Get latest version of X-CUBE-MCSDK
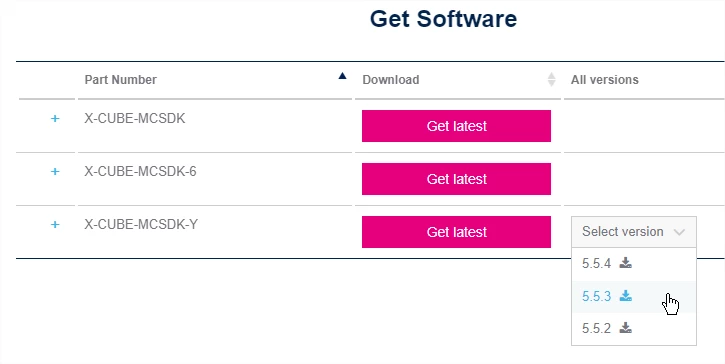725x364 pixels. (x=456, y=126)
